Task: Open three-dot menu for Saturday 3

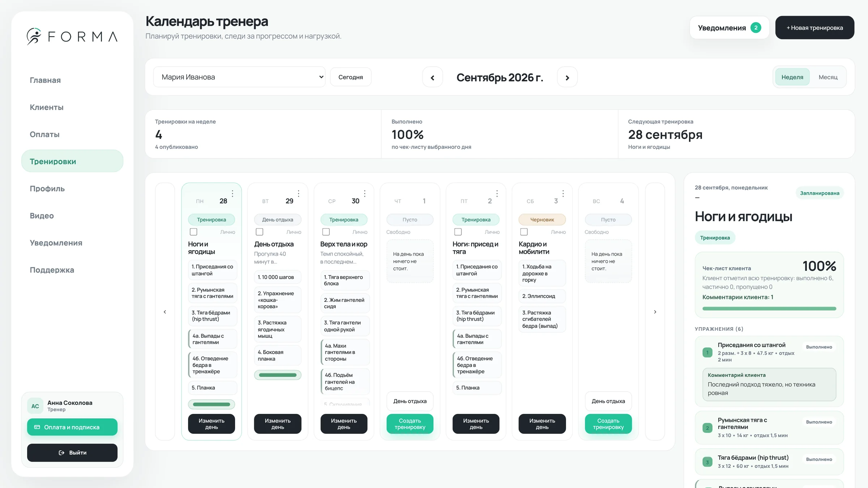Action: point(563,193)
